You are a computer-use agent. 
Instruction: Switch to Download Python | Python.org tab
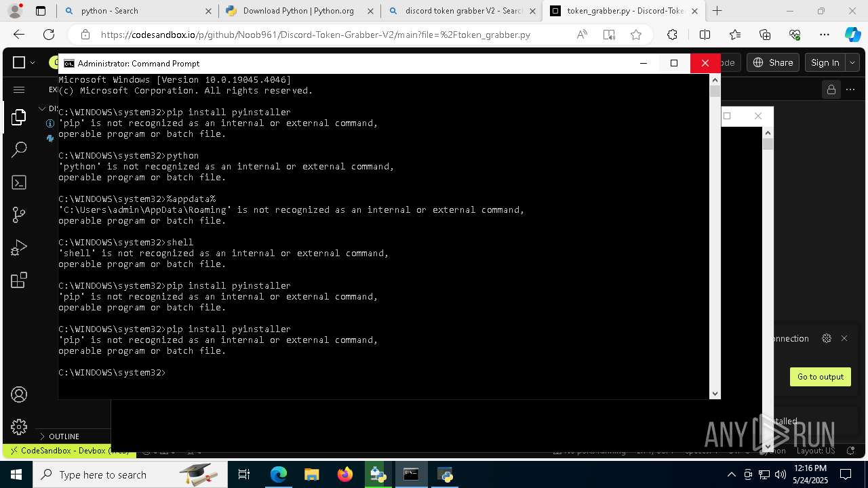(x=299, y=11)
